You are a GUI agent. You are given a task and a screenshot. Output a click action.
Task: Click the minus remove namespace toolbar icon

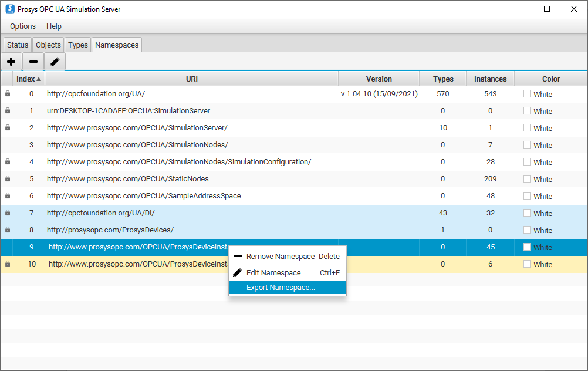(x=33, y=62)
